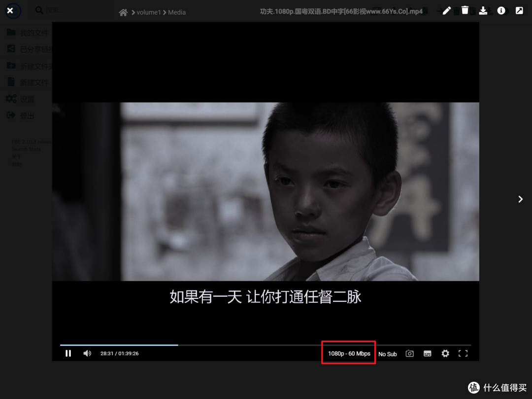Open player settings gear
This screenshot has width=532, height=399.
[x=445, y=354]
